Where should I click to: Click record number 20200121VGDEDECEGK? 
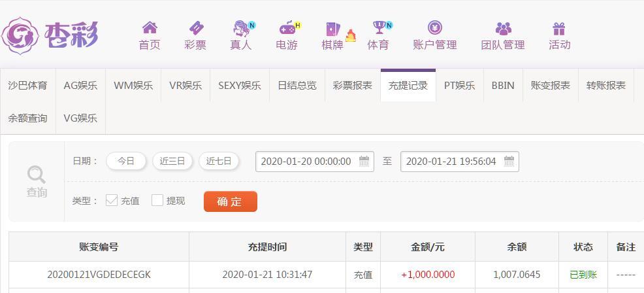(99, 275)
